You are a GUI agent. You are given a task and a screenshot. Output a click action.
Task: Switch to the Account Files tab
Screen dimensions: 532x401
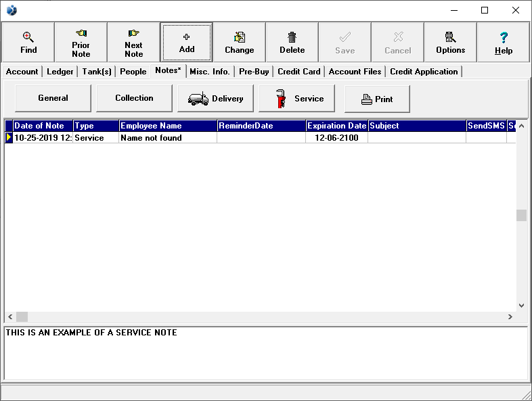click(x=355, y=72)
